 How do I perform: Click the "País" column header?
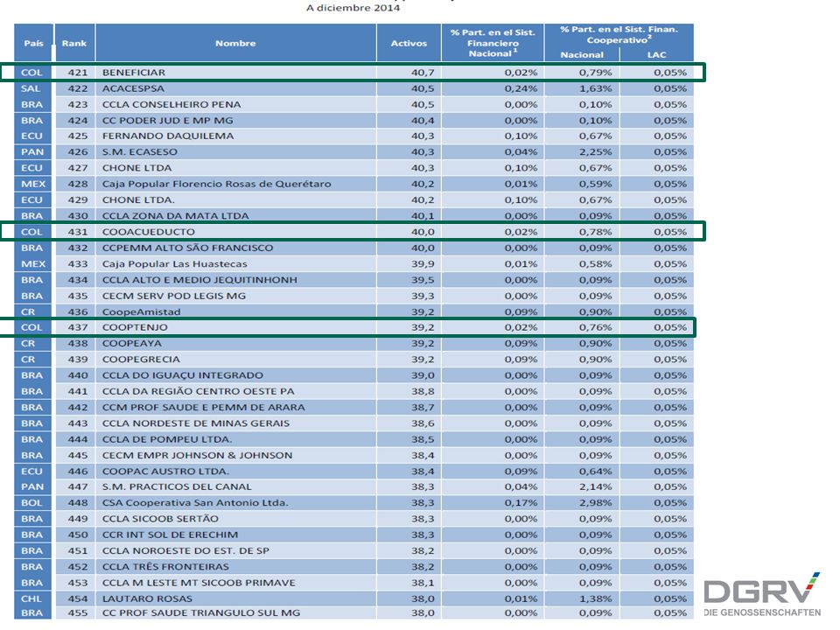coord(33,43)
